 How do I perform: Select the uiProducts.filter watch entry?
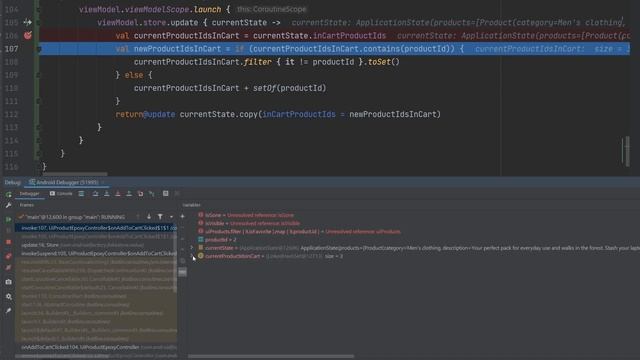[299, 231]
